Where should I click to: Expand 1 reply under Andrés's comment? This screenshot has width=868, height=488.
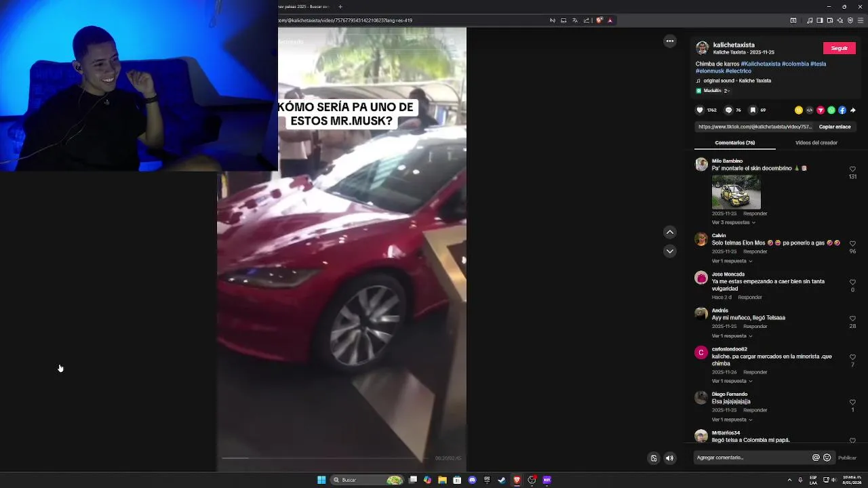(x=732, y=336)
